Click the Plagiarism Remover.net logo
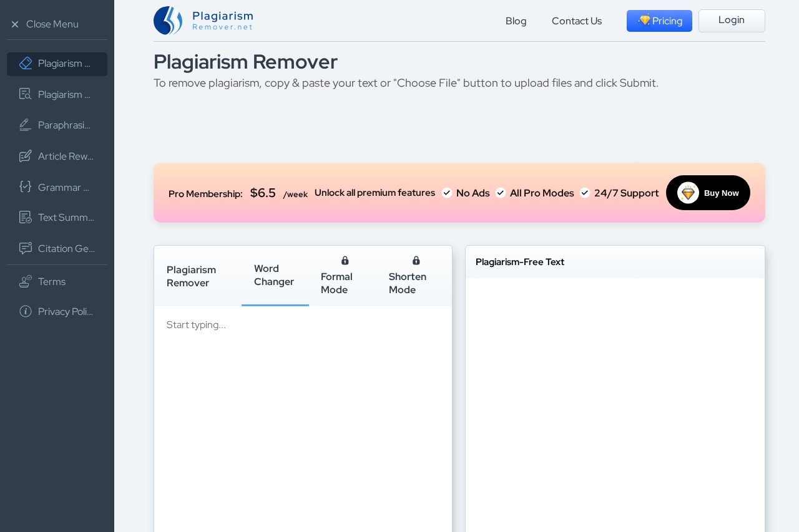799x532 pixels. 203,21
